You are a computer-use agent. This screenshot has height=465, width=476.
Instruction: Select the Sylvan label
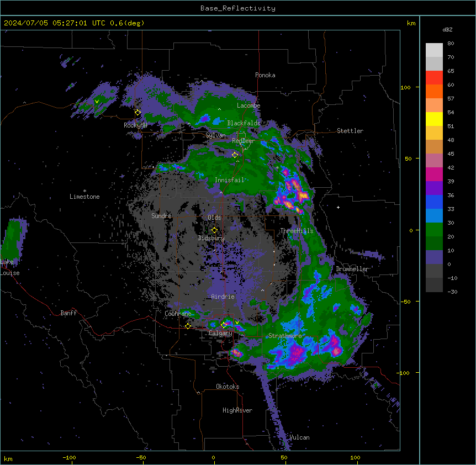(215, 135)
